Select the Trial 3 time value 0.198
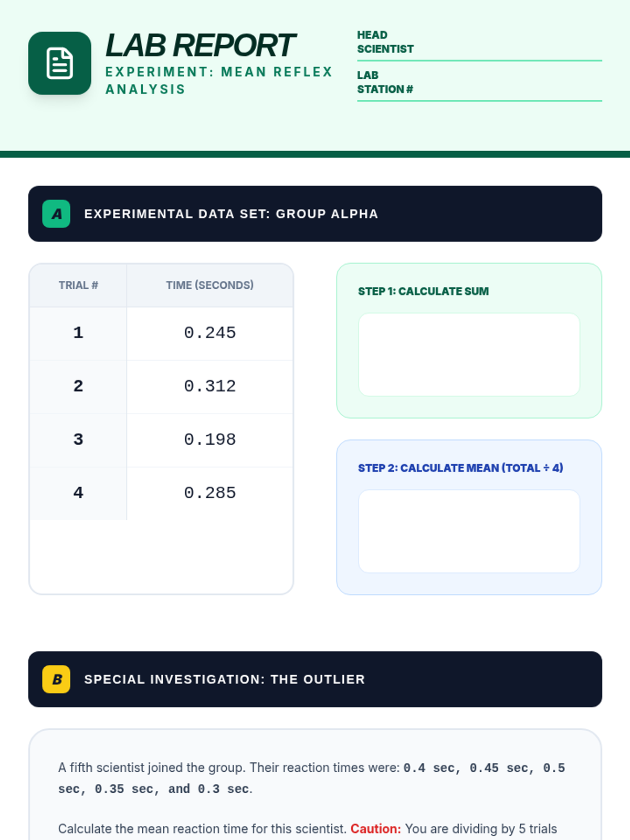Viewport: 630px width, 840px height. [x=209, y=439]
